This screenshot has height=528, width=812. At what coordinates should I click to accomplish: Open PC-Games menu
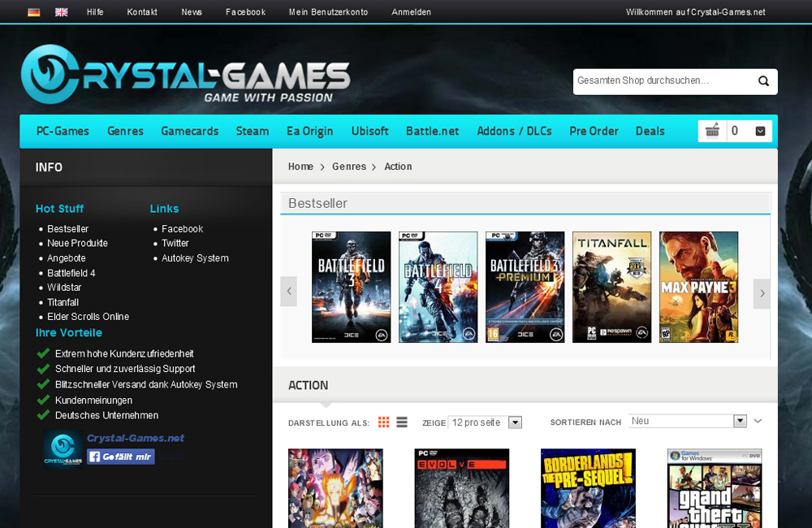pyautogui.click(x=63, y=131)
